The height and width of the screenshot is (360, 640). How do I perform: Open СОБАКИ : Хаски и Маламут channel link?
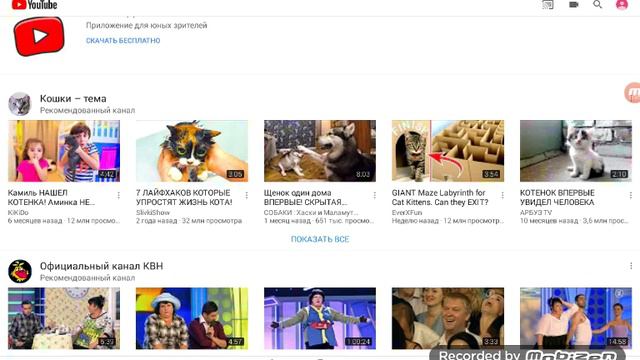[x=311, y=213]
